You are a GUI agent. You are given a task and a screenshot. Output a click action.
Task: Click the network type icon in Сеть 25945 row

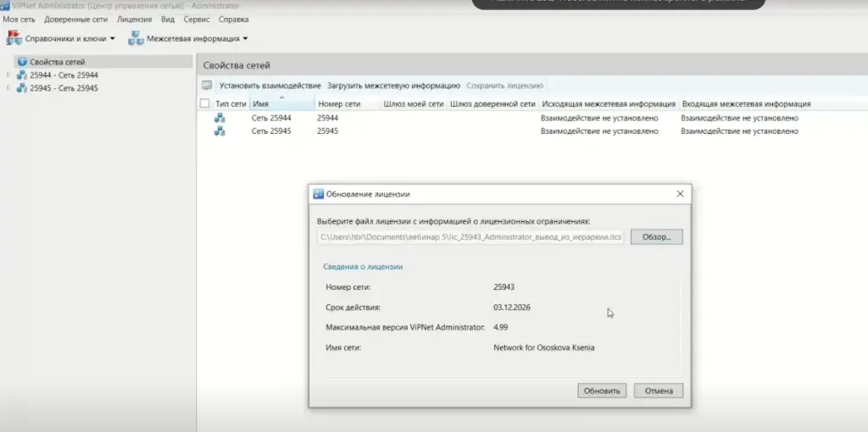tap(220, 131)
